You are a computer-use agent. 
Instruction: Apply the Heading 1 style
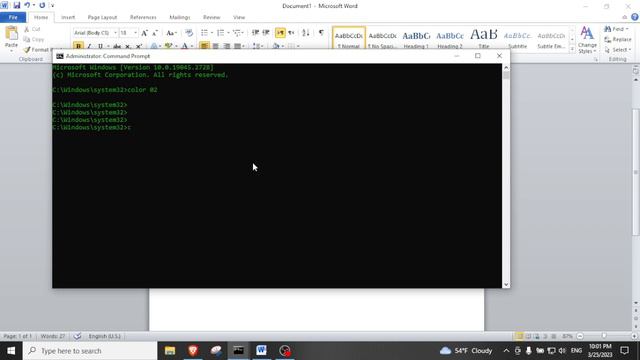(x=416, y=38)
